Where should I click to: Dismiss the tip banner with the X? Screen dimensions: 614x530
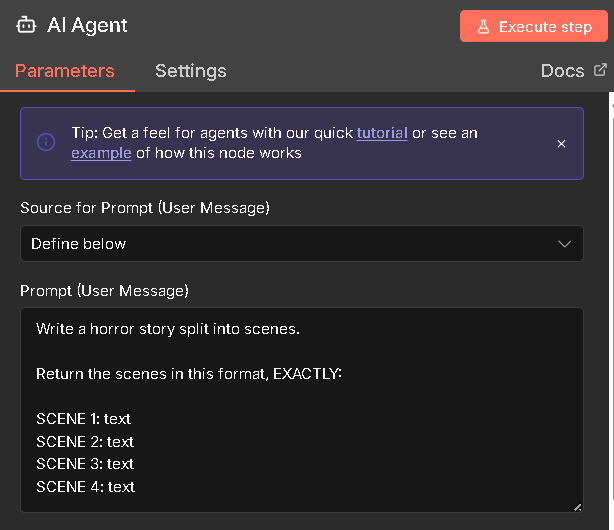[561, 143]
